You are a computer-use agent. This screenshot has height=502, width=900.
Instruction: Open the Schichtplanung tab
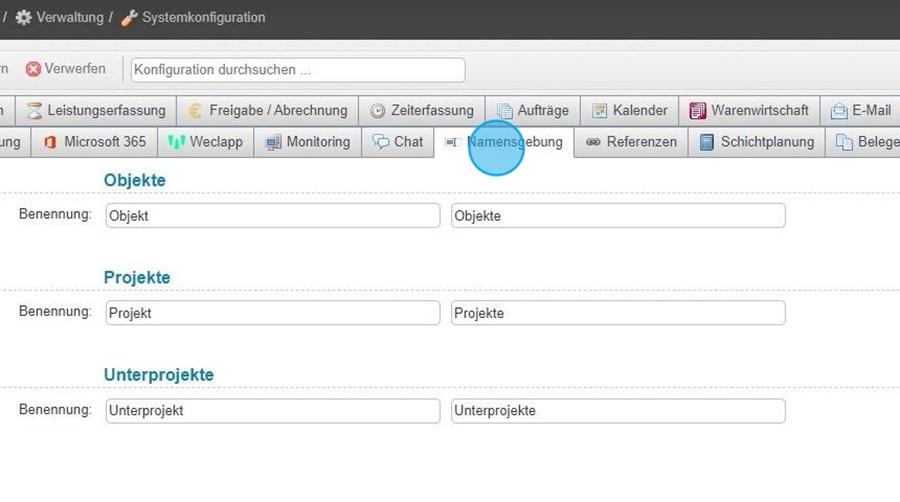(757, 142)
